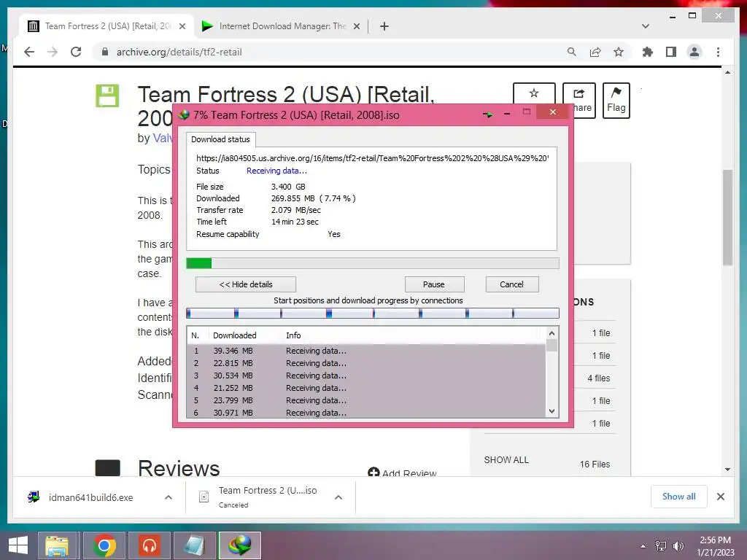This screenshot has width=747, height=560.
Task: Click Hide details button in IDM
Action: [x=246, y=284]
